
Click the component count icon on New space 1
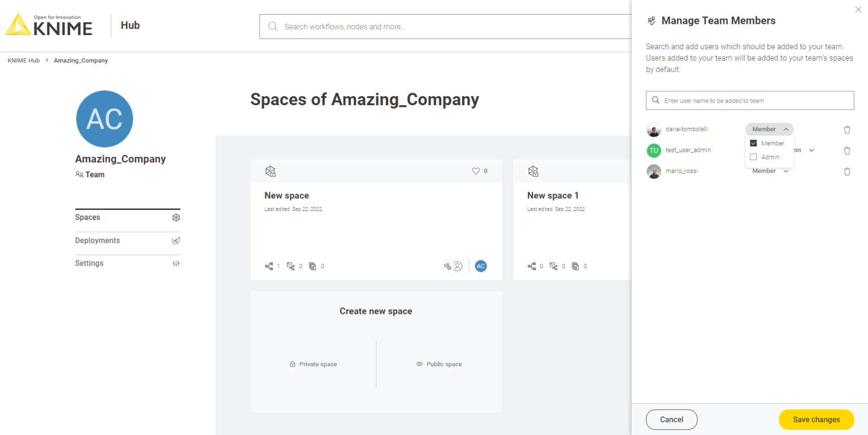click(x=554, y=266)
